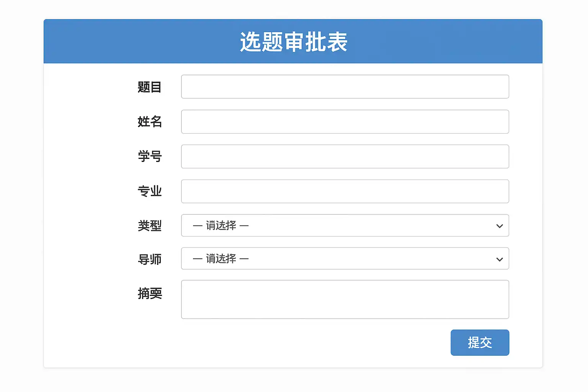Expand 导师 list via its chevron arrow
Image resolution: width=588 pixels, height=392 pixels.
[499, 259]
